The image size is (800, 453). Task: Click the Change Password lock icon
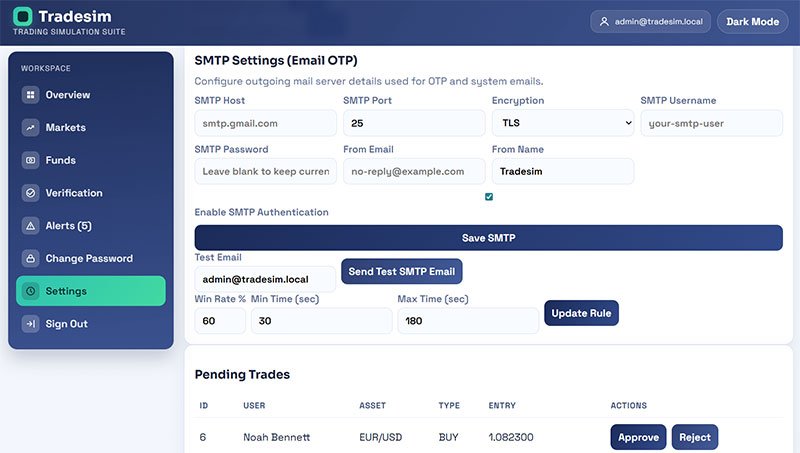pyautogui.click(x=31, y=258)
